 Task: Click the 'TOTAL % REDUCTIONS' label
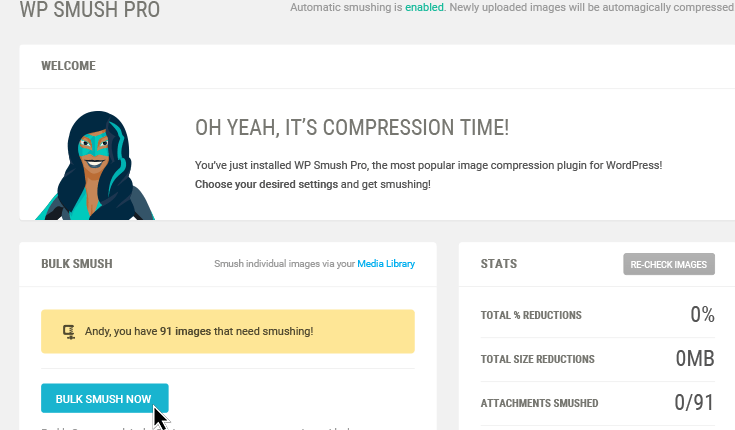click(x=531, y=315)
